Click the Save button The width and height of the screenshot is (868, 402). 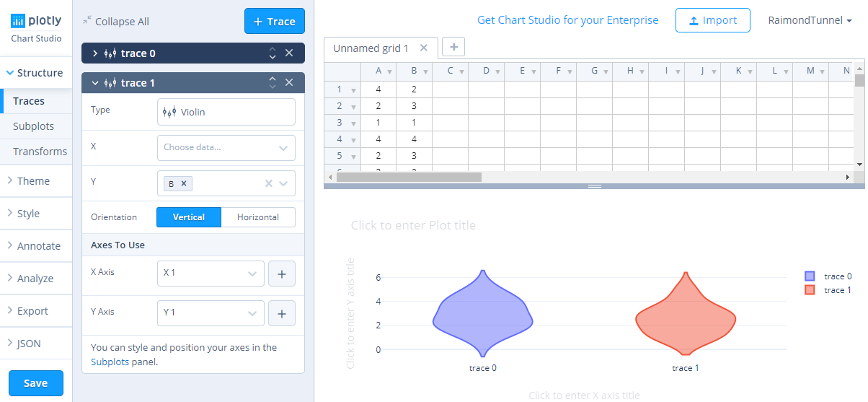(36, 383)
